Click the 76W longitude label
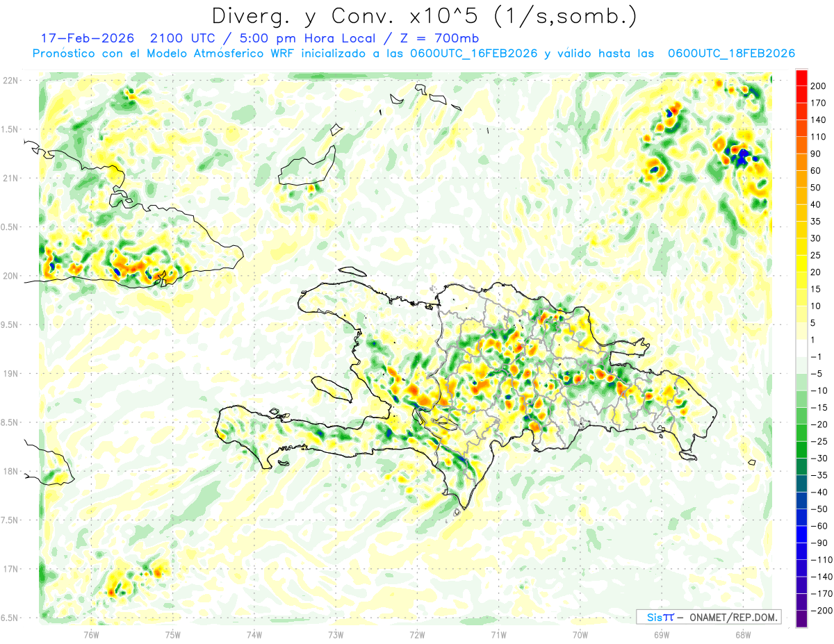The image size is (834, 644). (91, 635)
